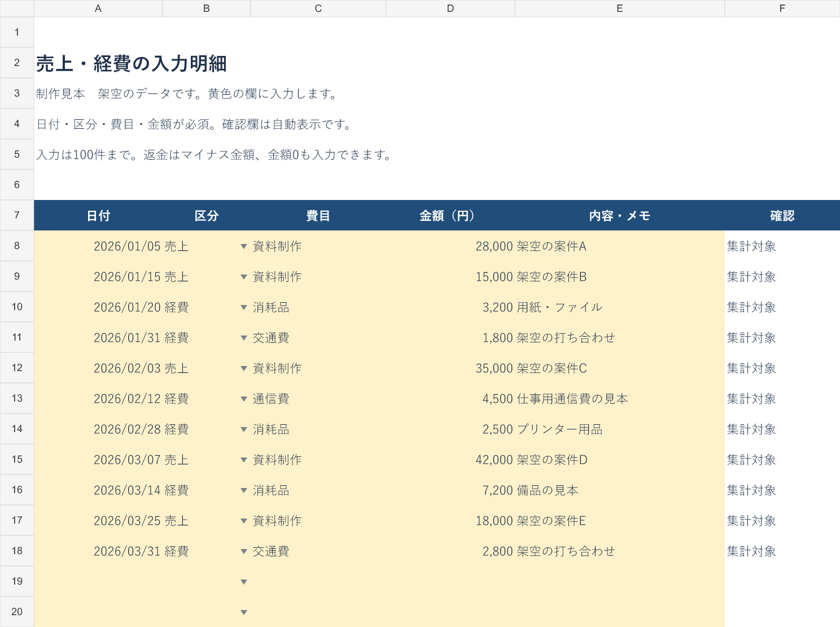840x627 pixels.
Task: Click the 金額（円） table header cell
Action: [x=450, y=215]
